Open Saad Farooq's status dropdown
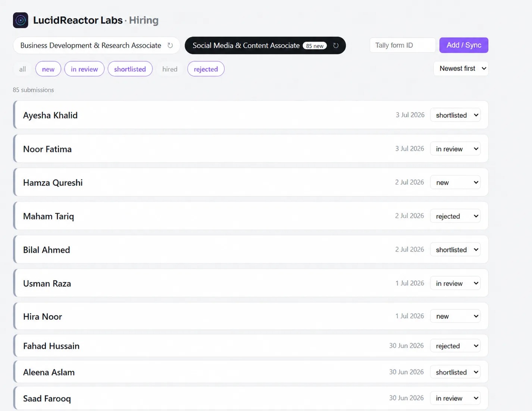 (x=456, y=398)
